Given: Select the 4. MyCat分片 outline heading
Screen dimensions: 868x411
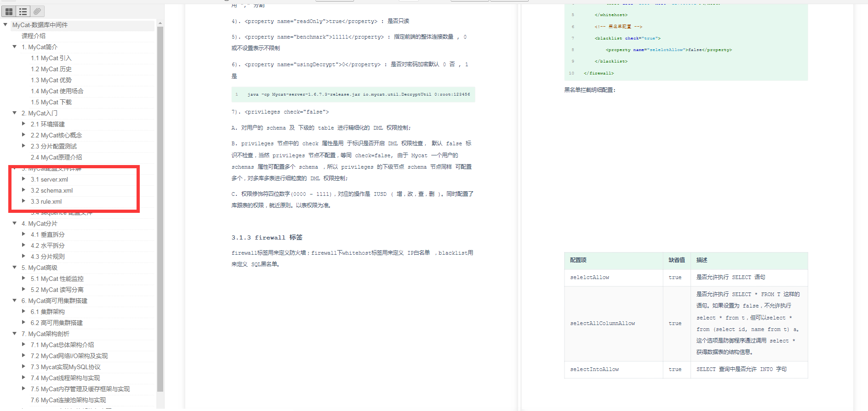Looking at the screenshot, I should pyautogui.click(x=39, y=223).
